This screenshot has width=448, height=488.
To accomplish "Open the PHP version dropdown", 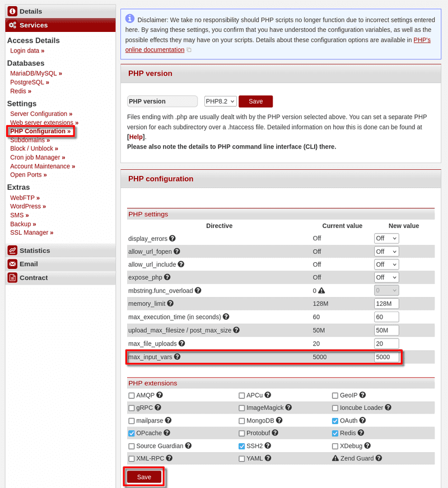I will coord(220,101).
